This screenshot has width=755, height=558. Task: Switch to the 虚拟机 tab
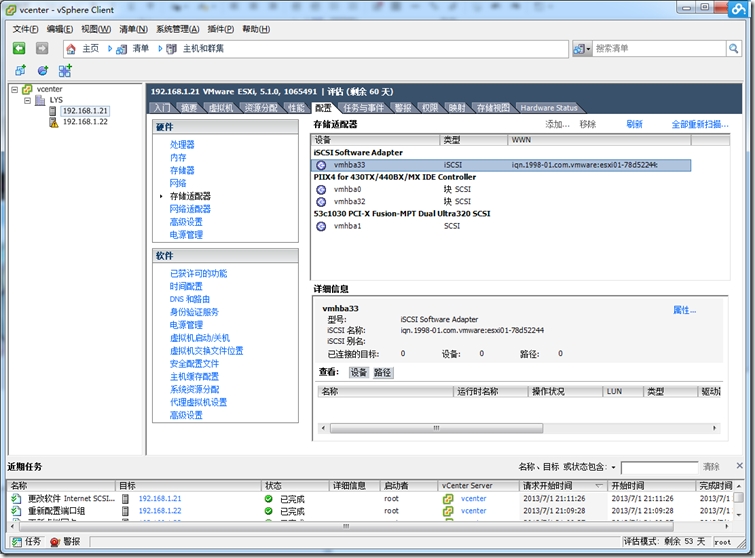(221, 108)
